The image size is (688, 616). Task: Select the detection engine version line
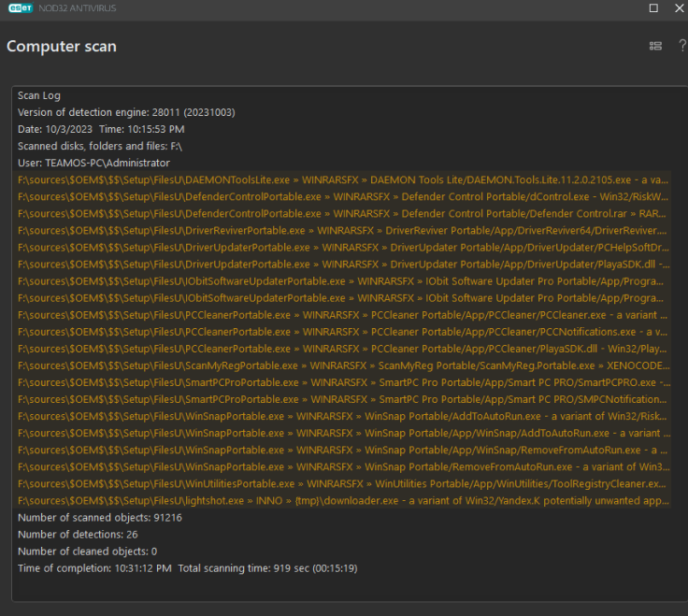coord(126,112)
